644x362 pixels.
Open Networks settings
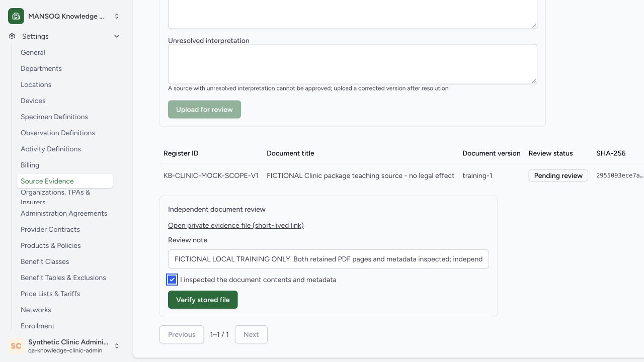tap(36, 310)
